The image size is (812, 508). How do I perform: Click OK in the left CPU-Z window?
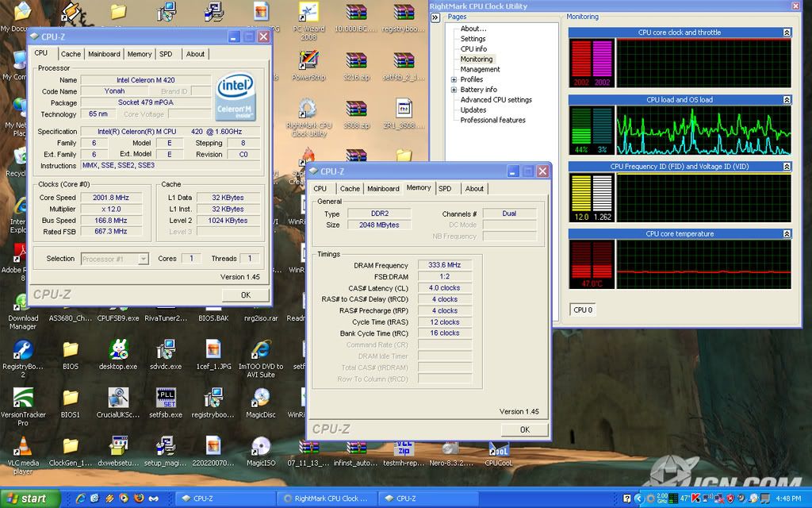coord(246,295)
